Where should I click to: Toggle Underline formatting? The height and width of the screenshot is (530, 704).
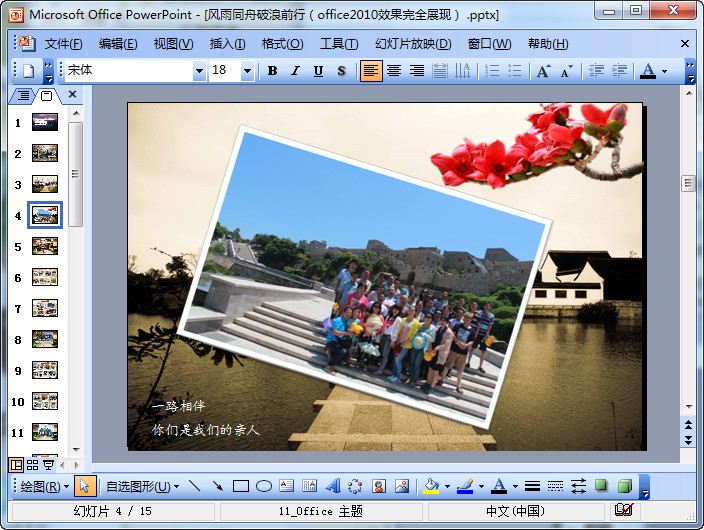coord(318,71)
